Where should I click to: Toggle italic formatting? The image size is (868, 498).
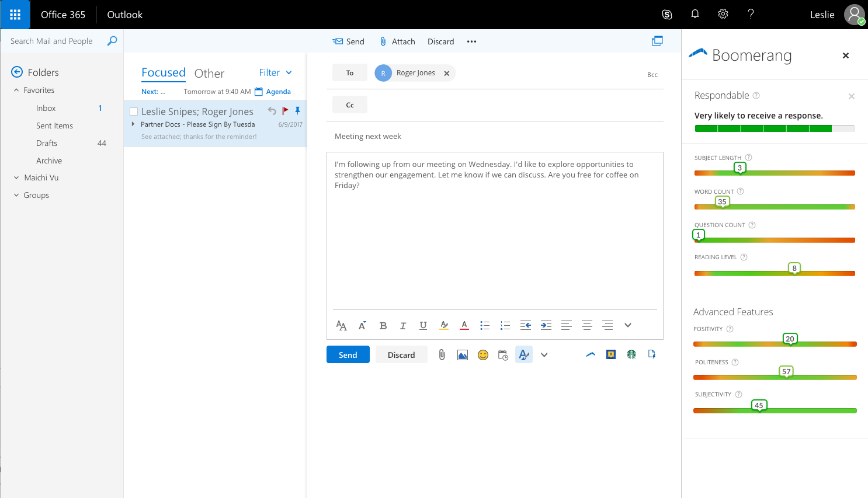(403, 326)
